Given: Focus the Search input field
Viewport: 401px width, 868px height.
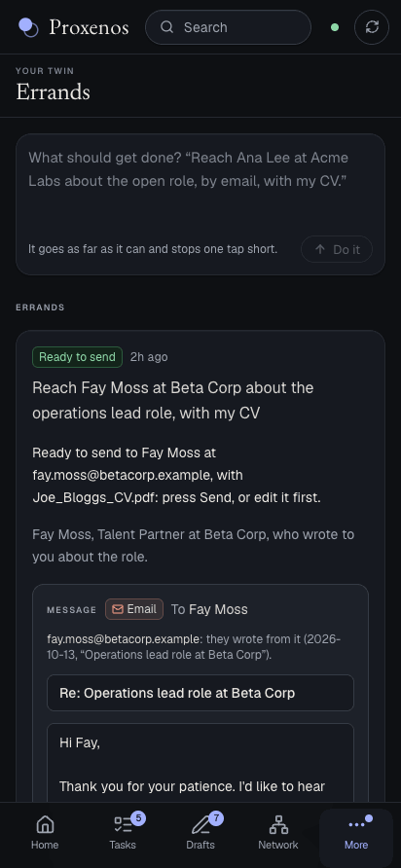Looking at the screenshot, I should [228, 27].
